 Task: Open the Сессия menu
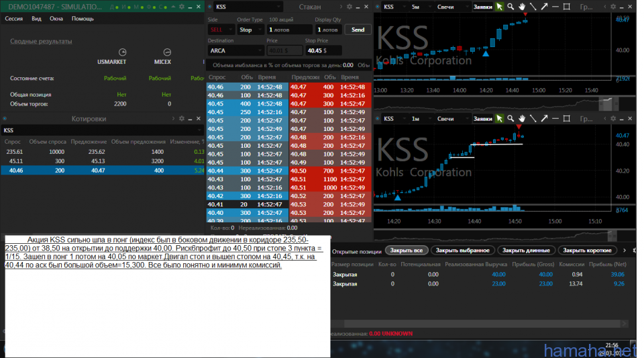pos(13,19)
